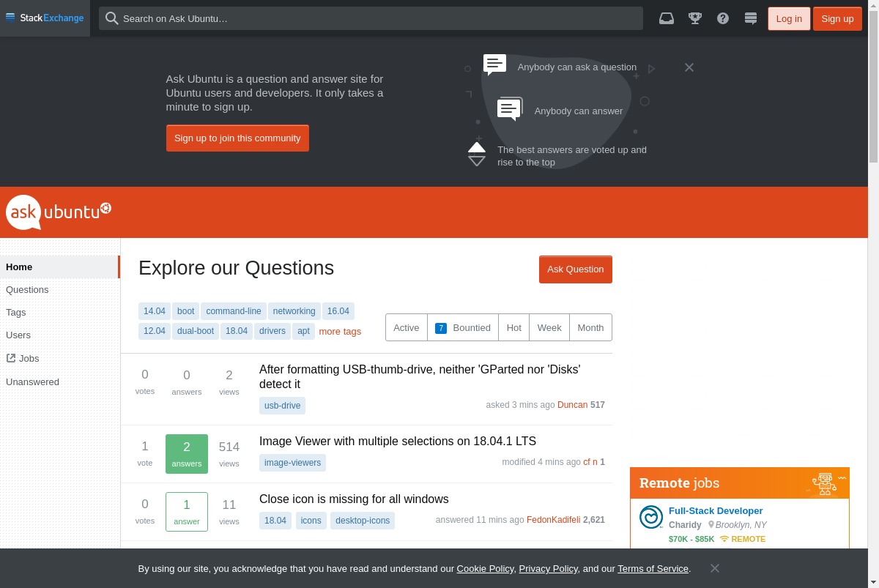Switch to Bountied tab

pos(463,327)
